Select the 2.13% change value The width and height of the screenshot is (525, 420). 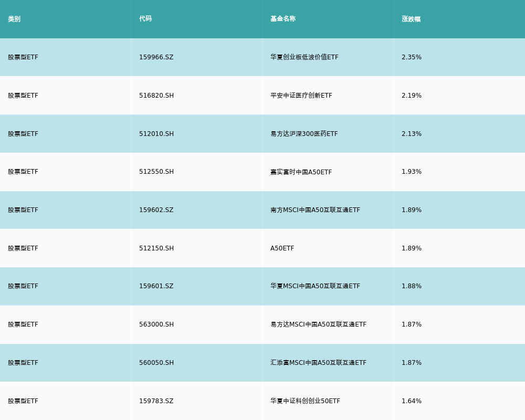coord(412,134)
